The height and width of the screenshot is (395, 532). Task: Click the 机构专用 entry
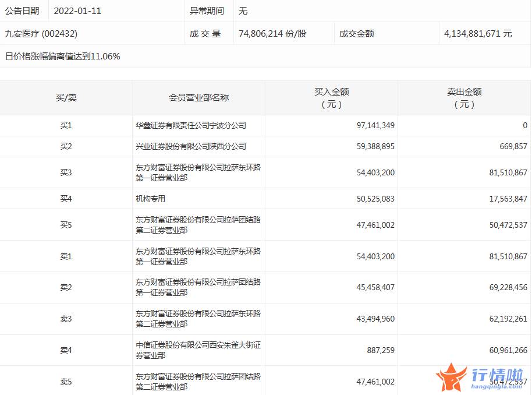pos(150,199)
